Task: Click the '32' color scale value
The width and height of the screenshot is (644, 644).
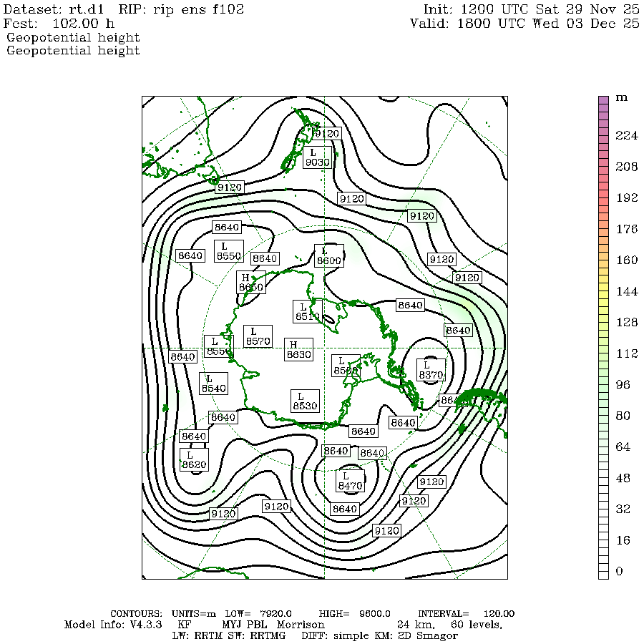Action: point(623,509)
